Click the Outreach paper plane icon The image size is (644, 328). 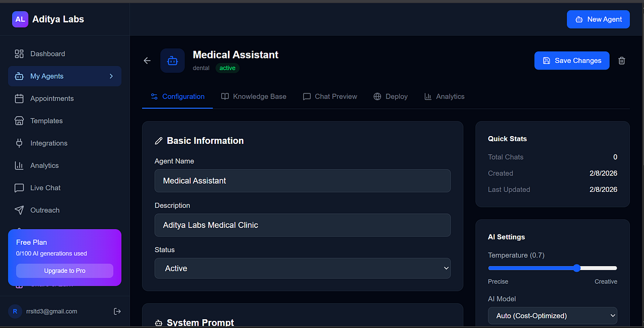19,210
